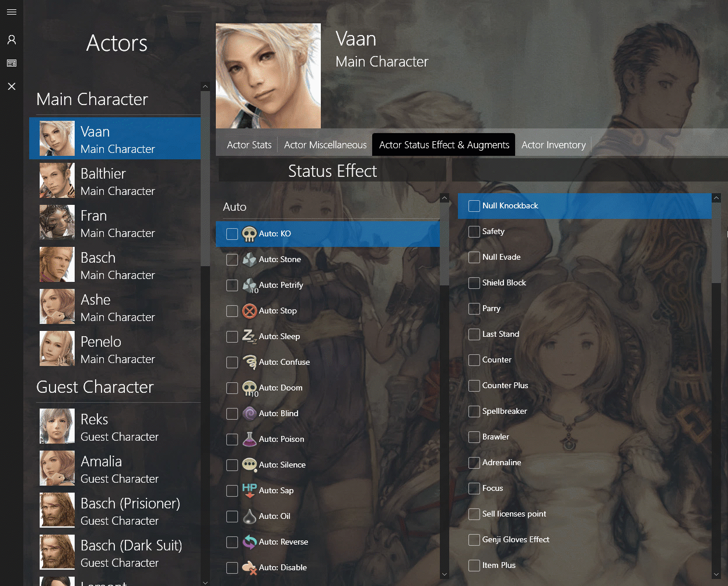This screenshot has width=728, height=586.
Task: Select Ashe in the actors list
Action: pyautogui.click(x=115, y=307)
